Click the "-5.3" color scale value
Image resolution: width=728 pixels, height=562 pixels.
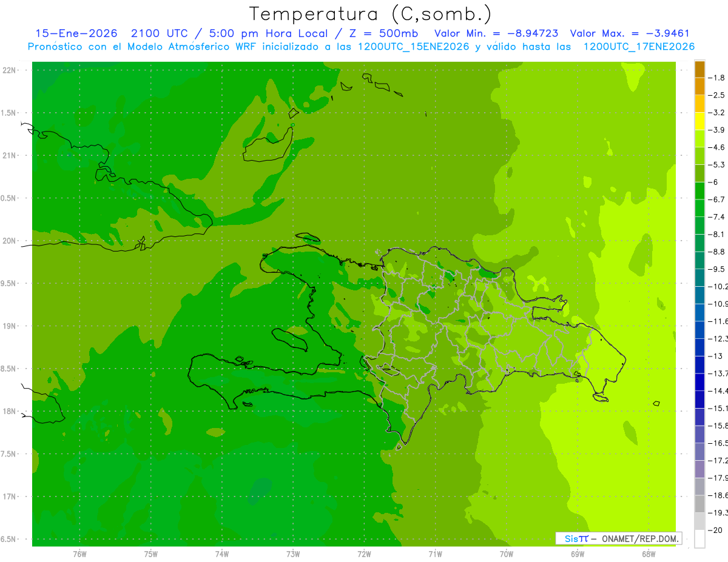(x=718, y=165)
